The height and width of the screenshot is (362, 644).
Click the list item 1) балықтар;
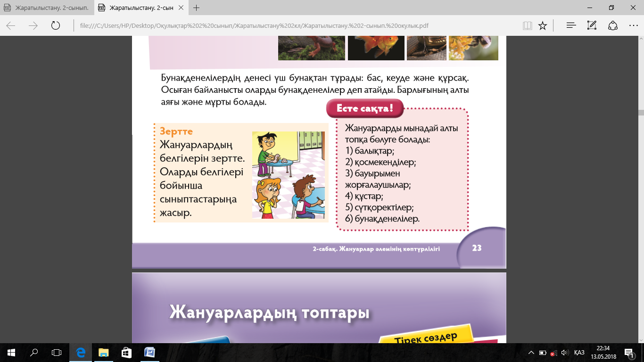(370, 151)
